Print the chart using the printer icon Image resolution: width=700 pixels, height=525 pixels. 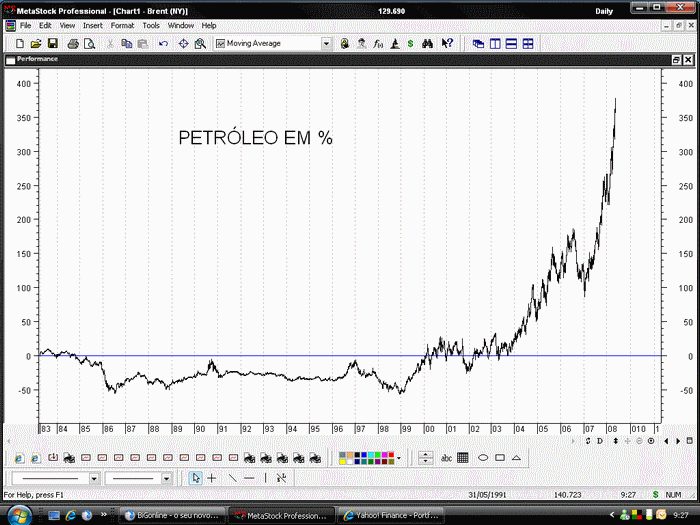pyautogui.click(x=73, y=44)
